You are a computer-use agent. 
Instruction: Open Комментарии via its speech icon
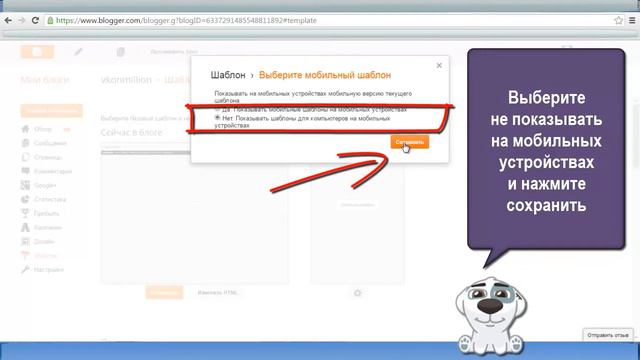pyautogui.click(x=25, y=171)
